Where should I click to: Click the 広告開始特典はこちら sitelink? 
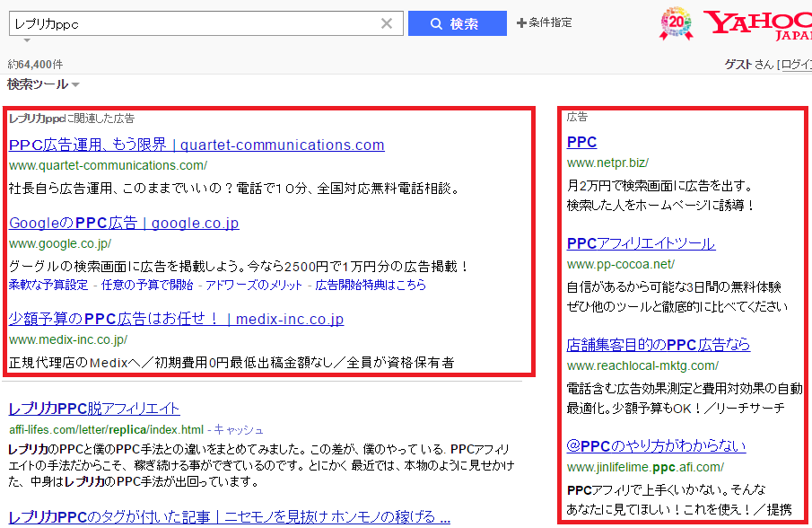(x=371, y=285)
